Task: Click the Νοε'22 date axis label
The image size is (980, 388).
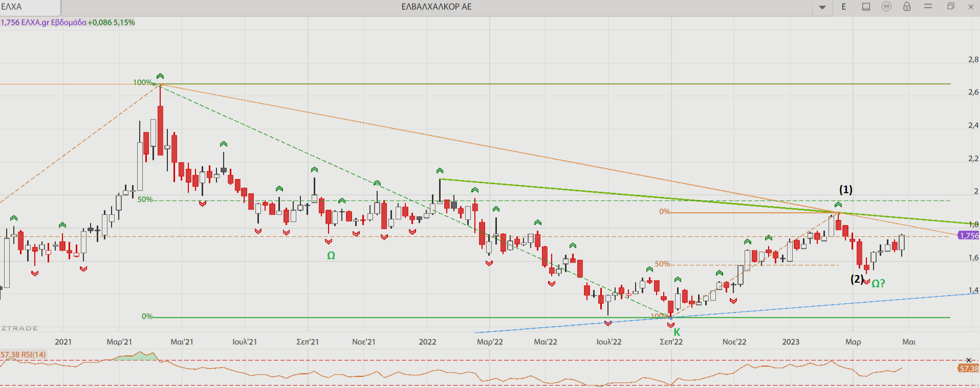Action: [734, 342]
